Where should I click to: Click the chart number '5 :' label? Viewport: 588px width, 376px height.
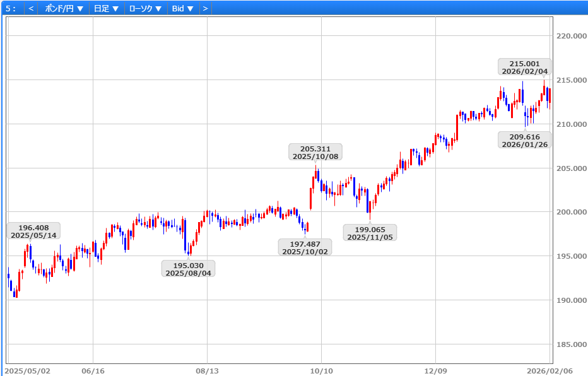point(11,9)
